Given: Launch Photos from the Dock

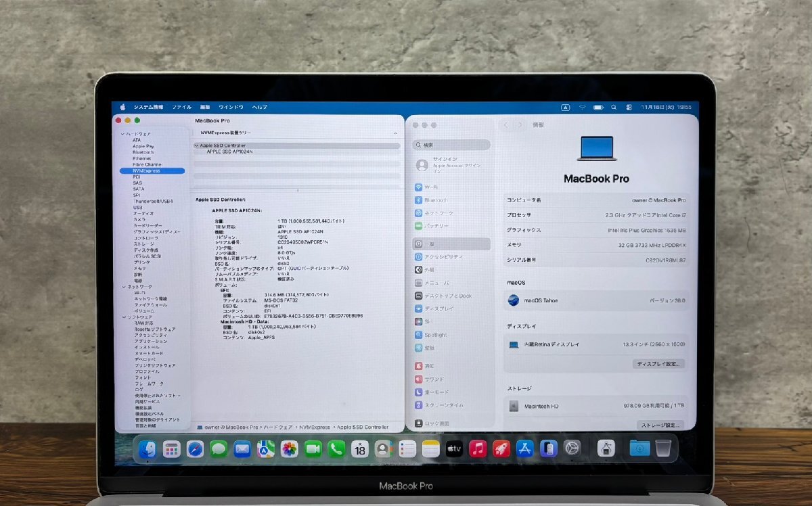Looking at the screenshot, I should 290,448.
